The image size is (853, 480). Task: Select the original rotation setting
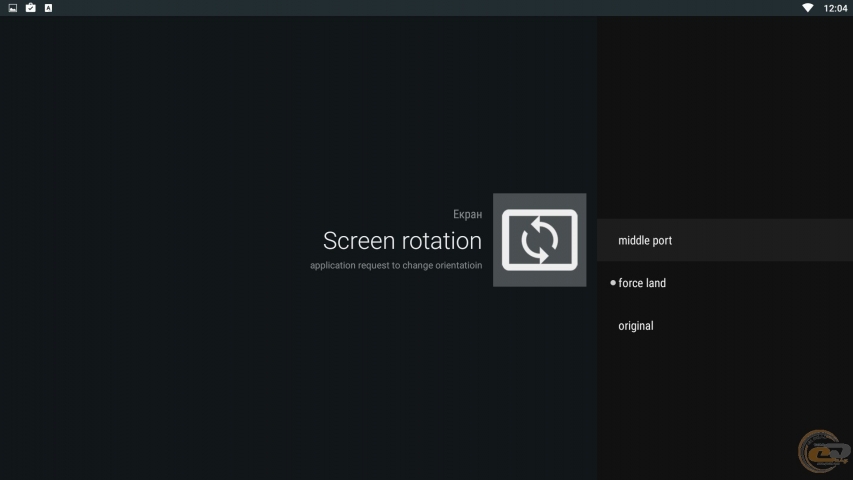(x=725, y=326)
